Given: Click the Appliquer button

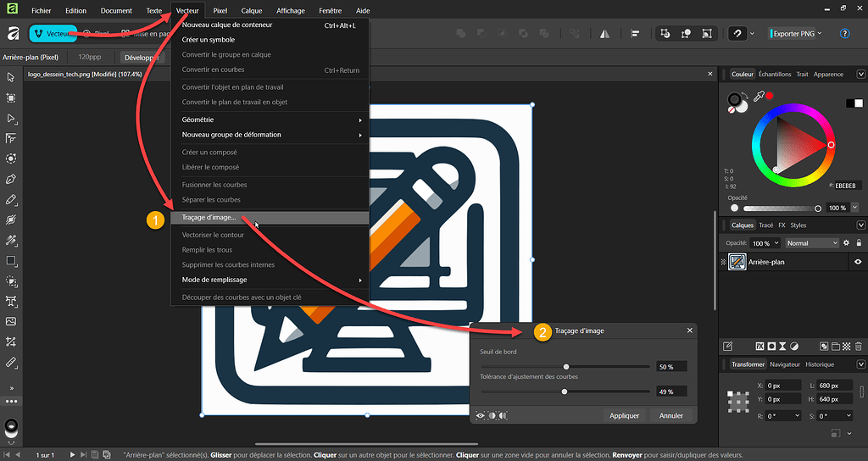Looking at the screenshot, I should click(x=623, y=415).
